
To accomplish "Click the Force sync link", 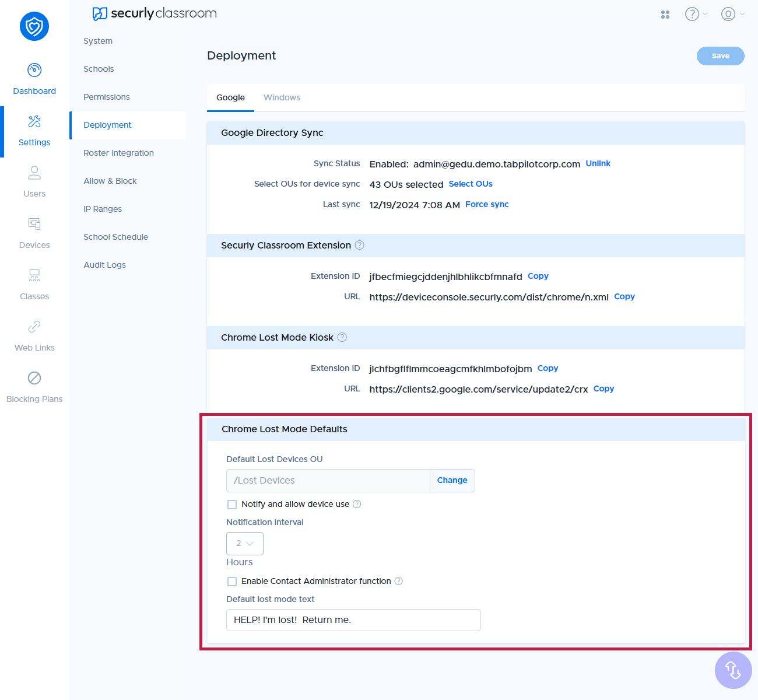I will [x=487, y=204].
